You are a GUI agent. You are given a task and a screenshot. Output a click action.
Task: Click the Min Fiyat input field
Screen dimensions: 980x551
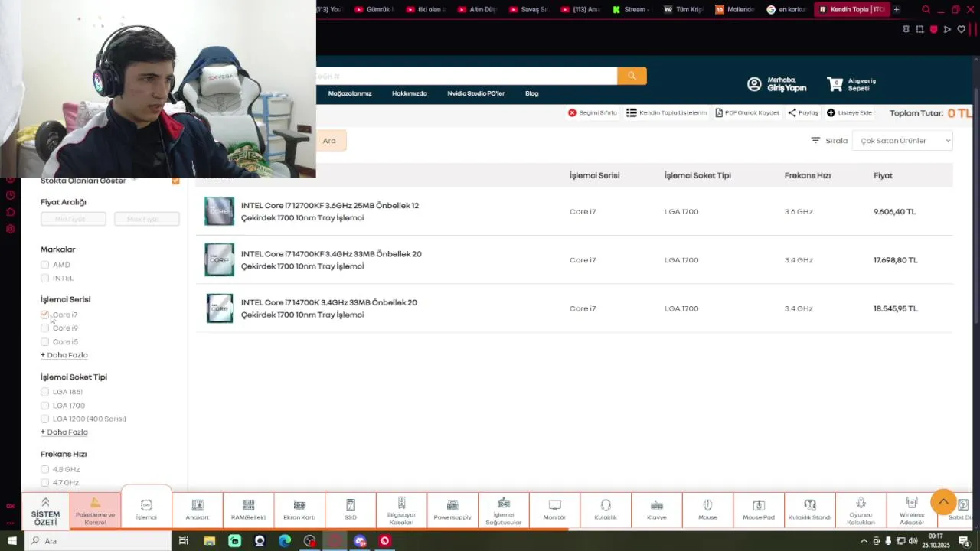(73, 219)
